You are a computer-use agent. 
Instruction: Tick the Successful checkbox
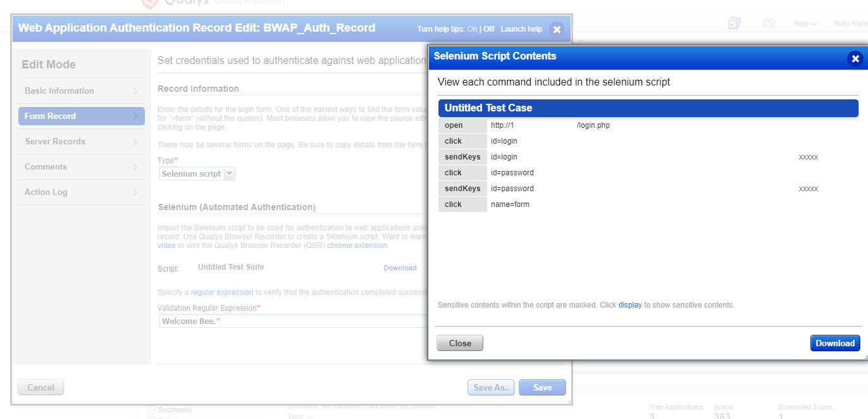(151, 410)
